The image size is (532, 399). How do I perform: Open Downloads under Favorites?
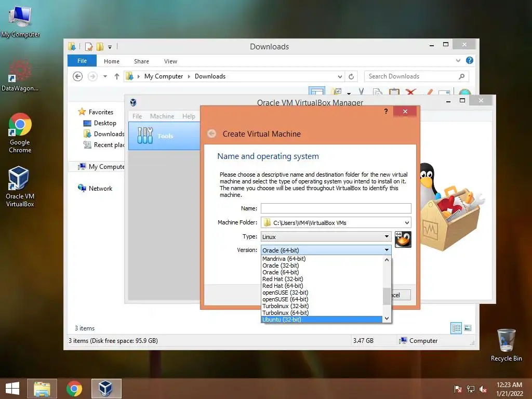(104, 134)
